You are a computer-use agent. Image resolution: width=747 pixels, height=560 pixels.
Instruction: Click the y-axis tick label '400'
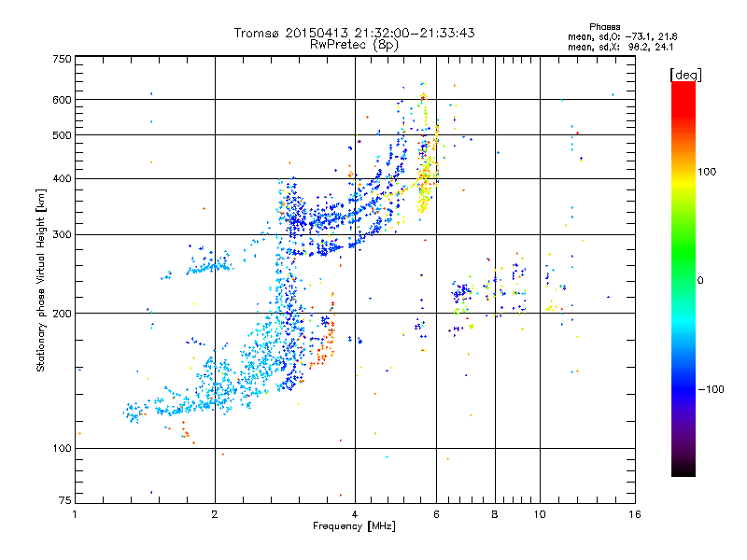[62, 179]
